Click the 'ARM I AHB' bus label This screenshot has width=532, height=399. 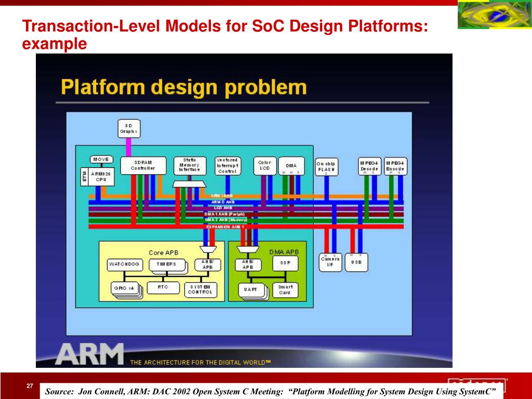(x=222, y=196)
